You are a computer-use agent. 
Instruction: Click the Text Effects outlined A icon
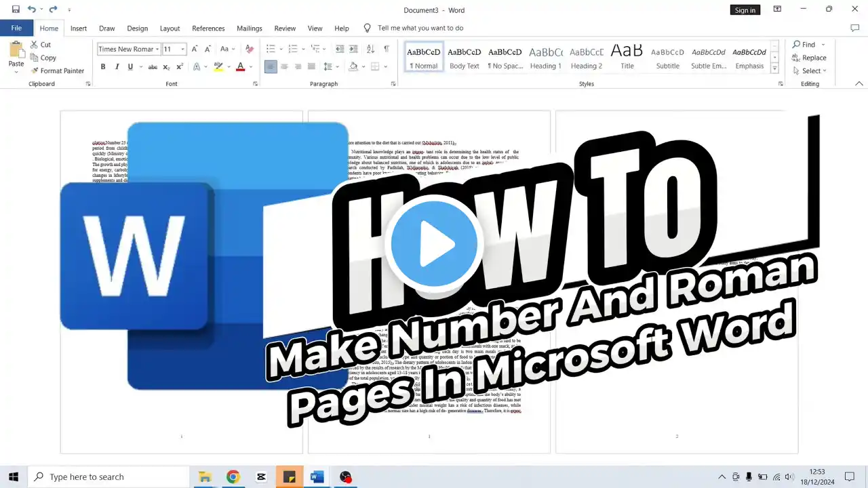tap(197, 66)
